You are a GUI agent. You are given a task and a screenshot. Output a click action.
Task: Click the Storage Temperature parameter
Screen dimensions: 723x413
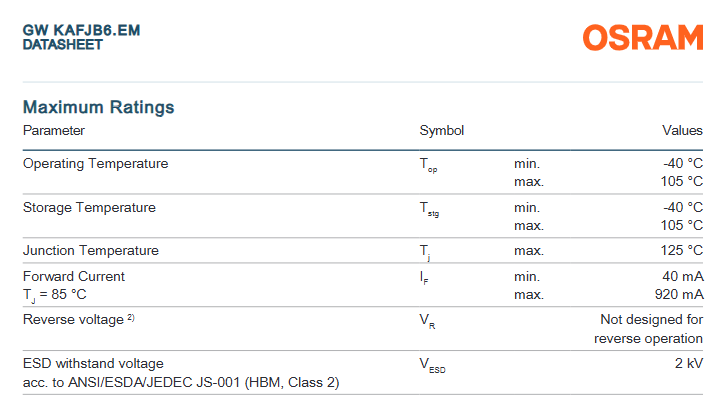[90, 207]
